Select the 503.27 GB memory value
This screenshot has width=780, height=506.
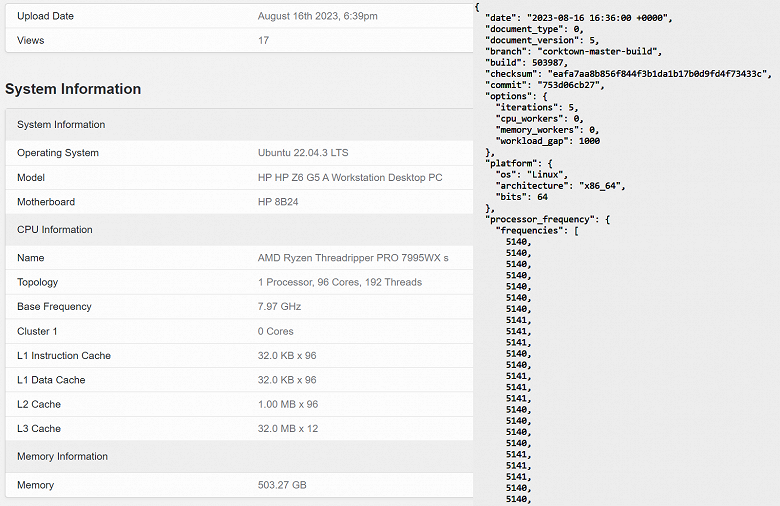click(x=281, y=485)
